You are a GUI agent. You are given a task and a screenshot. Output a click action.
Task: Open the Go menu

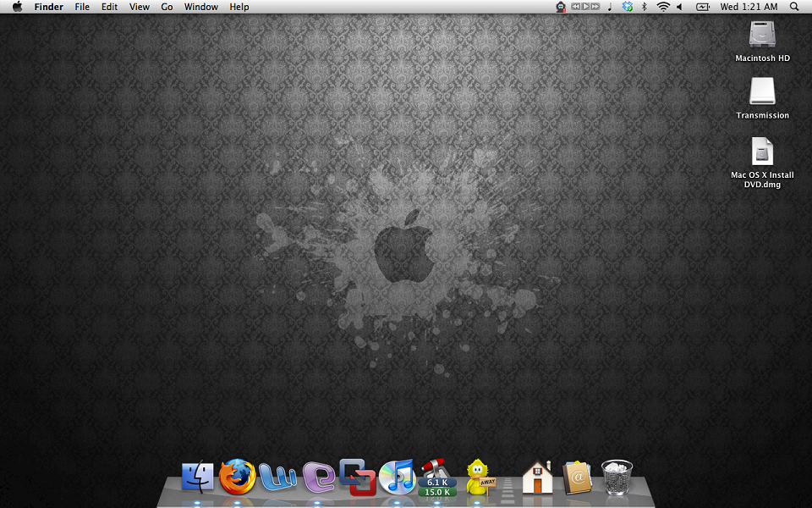tap(167, 7)
